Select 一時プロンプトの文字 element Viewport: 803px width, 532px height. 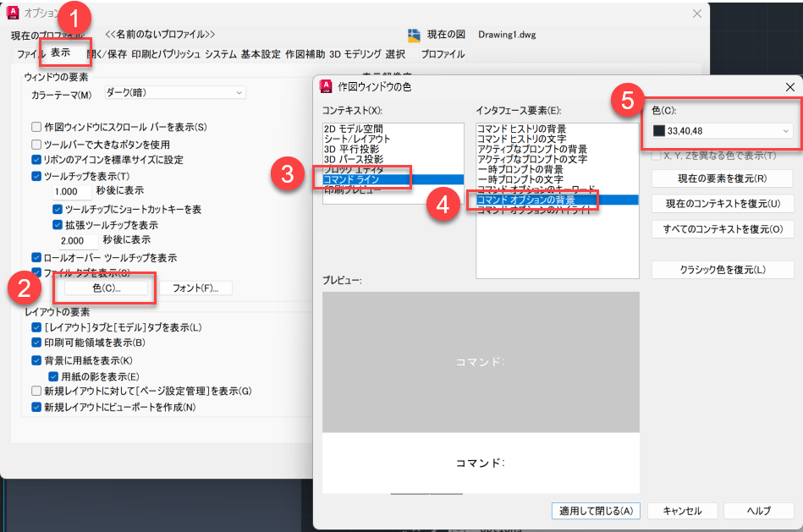tap(557, 179)
